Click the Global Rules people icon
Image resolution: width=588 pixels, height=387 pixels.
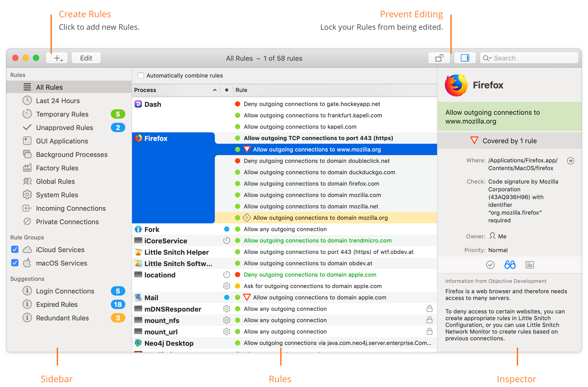point(27,181)
